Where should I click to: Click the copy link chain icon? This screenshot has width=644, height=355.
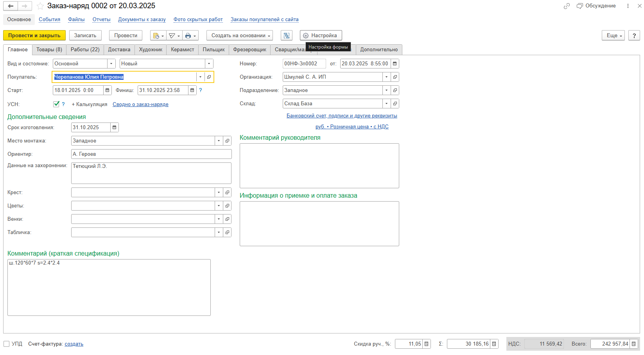[567, 6]
